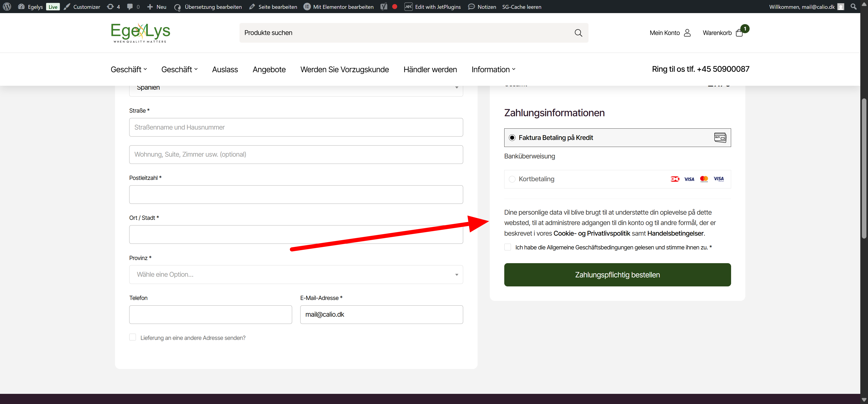Screen dimensions: 868x404
Task: Enable Lieferung an eine andere Adresse checkbox
Action: coord(132,337)
